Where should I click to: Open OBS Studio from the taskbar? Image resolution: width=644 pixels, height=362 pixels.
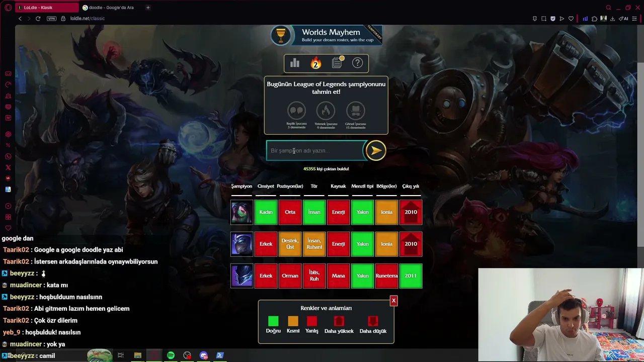pos(187,355)
